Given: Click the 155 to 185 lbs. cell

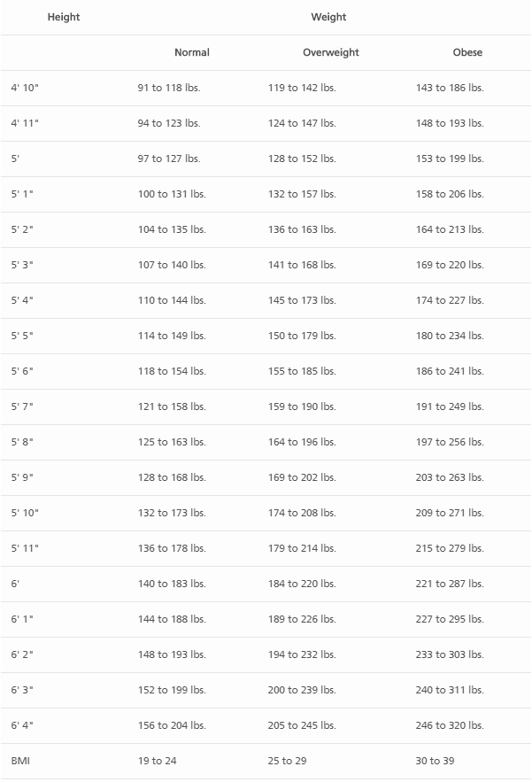Looking at the screenshot, I should point(302,371).
